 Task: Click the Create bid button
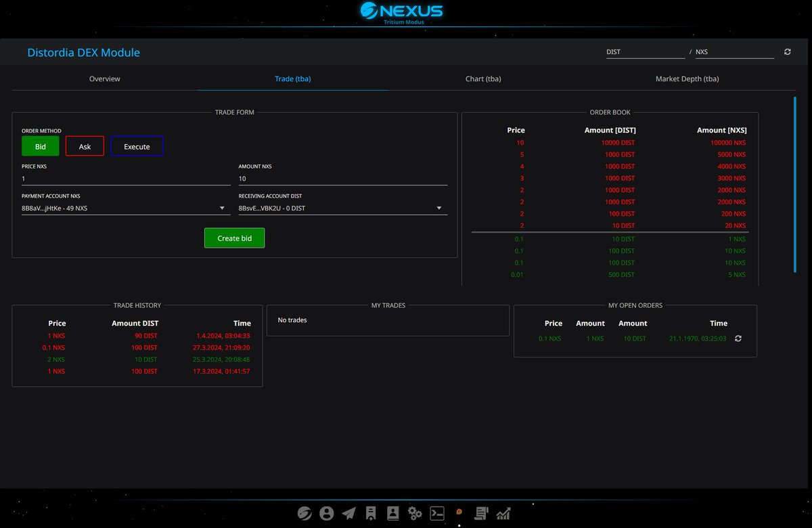pos(234,238)
